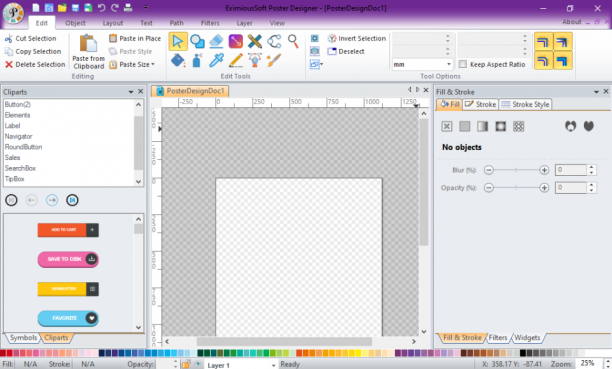This screenshot has height=369, width=612.
Task: Select the magnifier zoom tool
Action: point(293,41)
